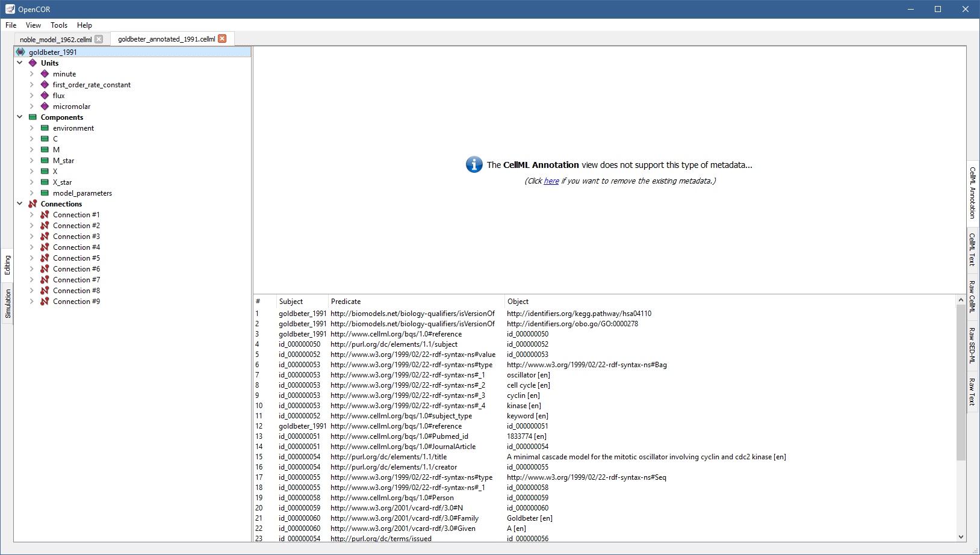The image size is (980, 555).
Task: Click the purple Units group icon
Action: 33,63
